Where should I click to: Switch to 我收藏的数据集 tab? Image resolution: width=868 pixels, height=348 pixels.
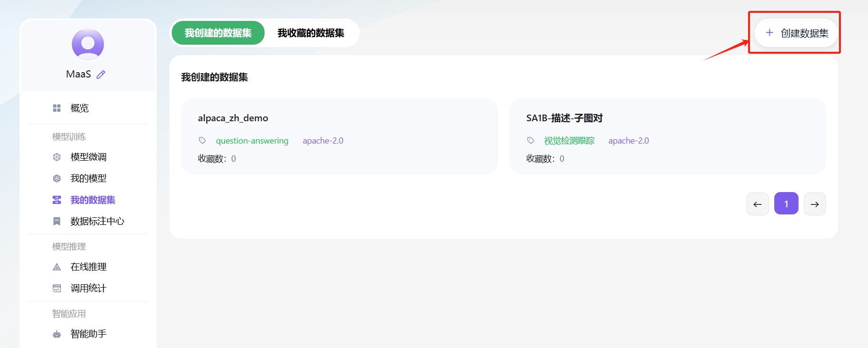(311, 33)
